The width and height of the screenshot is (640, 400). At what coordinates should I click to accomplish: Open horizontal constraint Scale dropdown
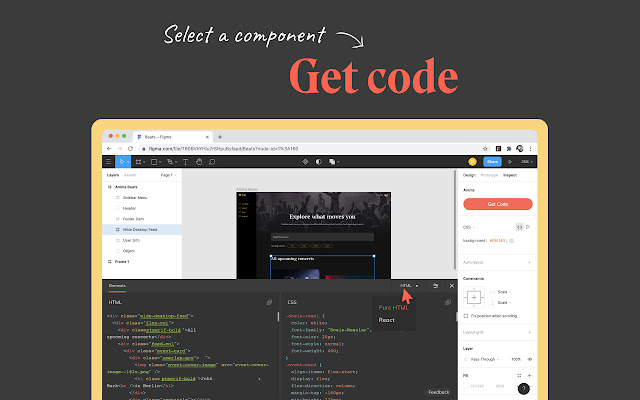504,292
